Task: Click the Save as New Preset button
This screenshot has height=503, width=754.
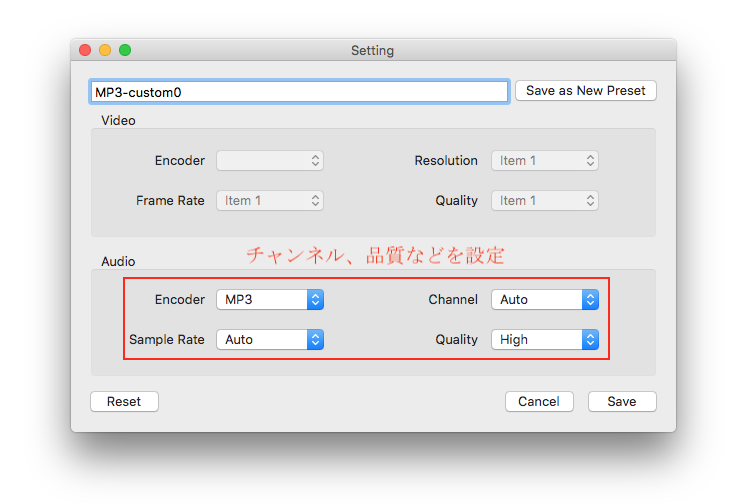Action: coord(585,91)
